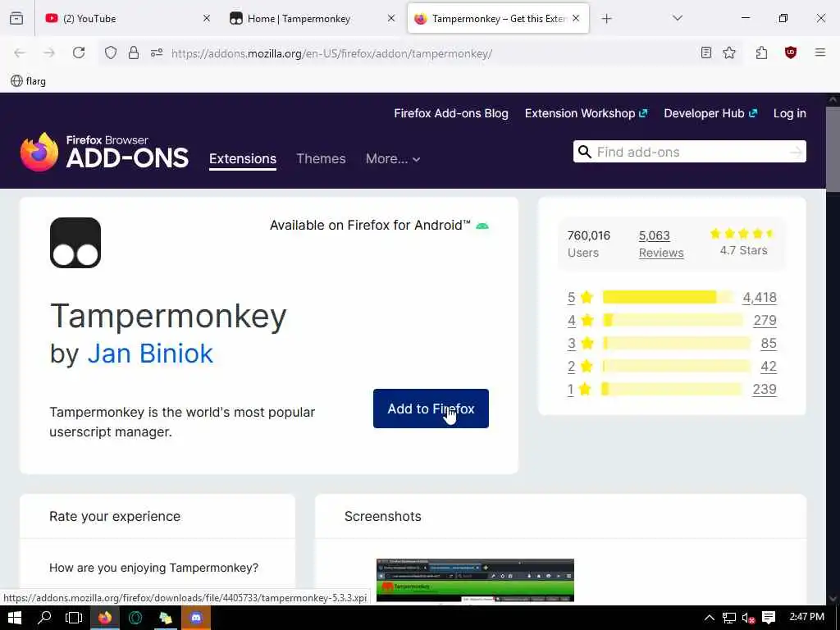Click the Find add-ons search field
840x630 pixels.
[689, 152]
